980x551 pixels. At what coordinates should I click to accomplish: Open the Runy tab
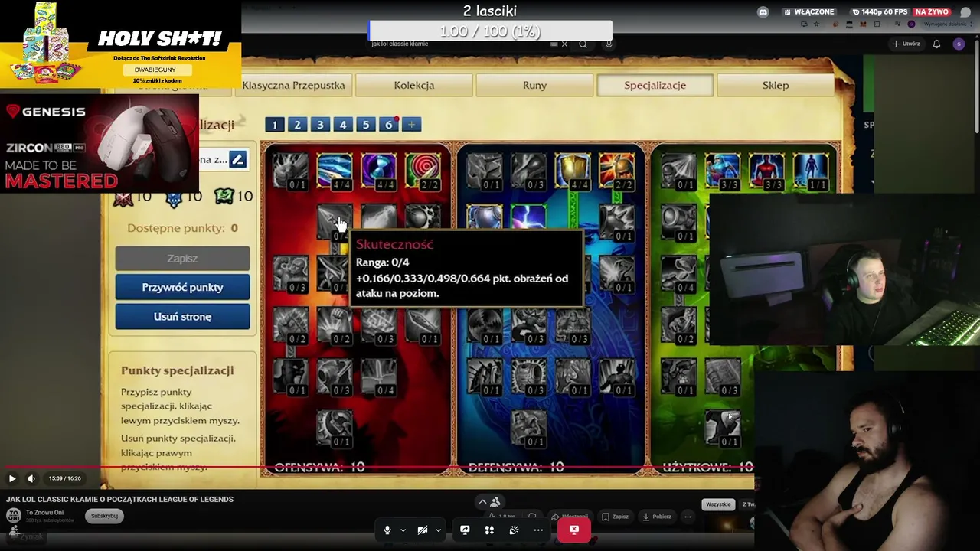pyautogui.click(x=534, y=85)
